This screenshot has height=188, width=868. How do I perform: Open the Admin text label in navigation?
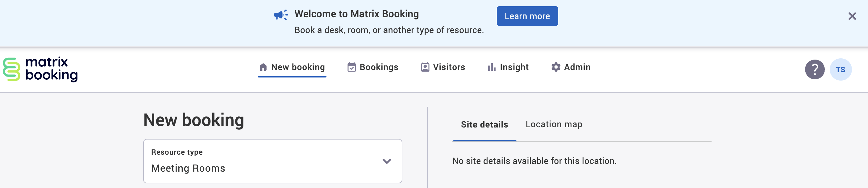[577, 67]
